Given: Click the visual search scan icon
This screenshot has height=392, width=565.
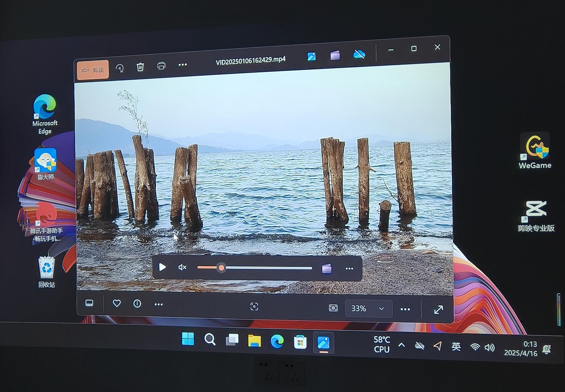Looking at the screenshot, I should (x=254, y=306).
